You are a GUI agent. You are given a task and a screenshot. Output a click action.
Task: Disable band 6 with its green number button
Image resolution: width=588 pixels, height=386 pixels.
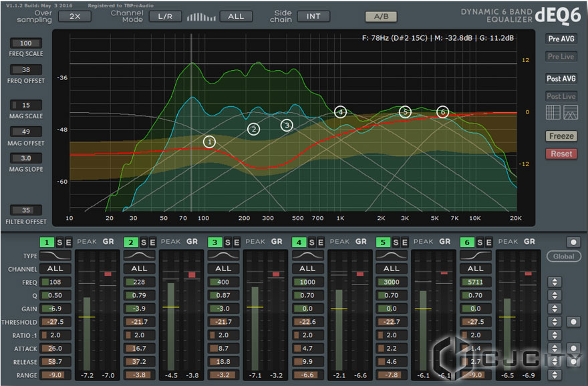tap(467, 242)
